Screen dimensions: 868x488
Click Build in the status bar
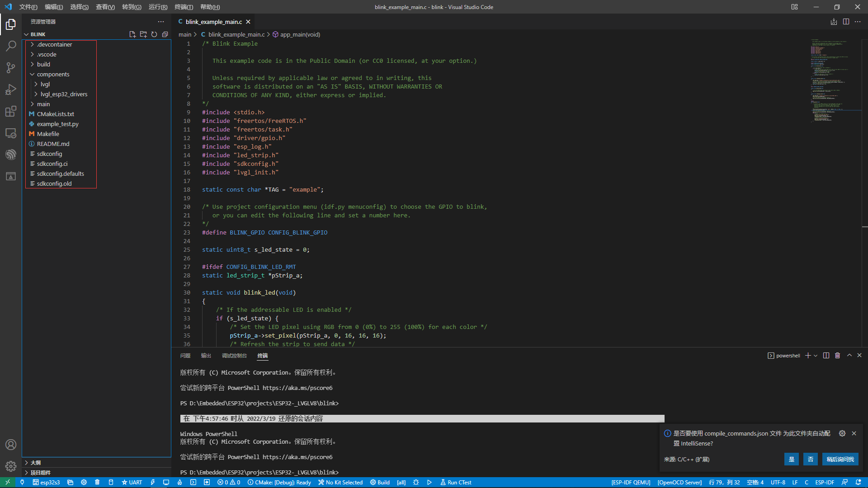click(380, 482)
